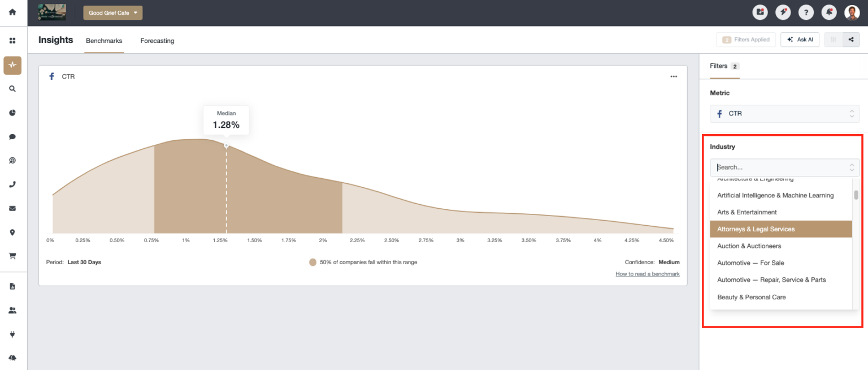Open the Metric CTR selector
This screenshot has width=868, height=370.
[784, 113]
